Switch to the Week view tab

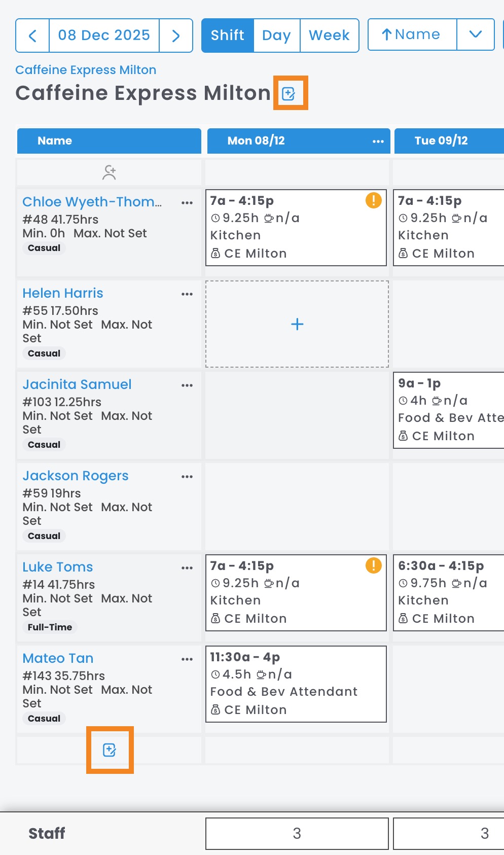(329, 35)
